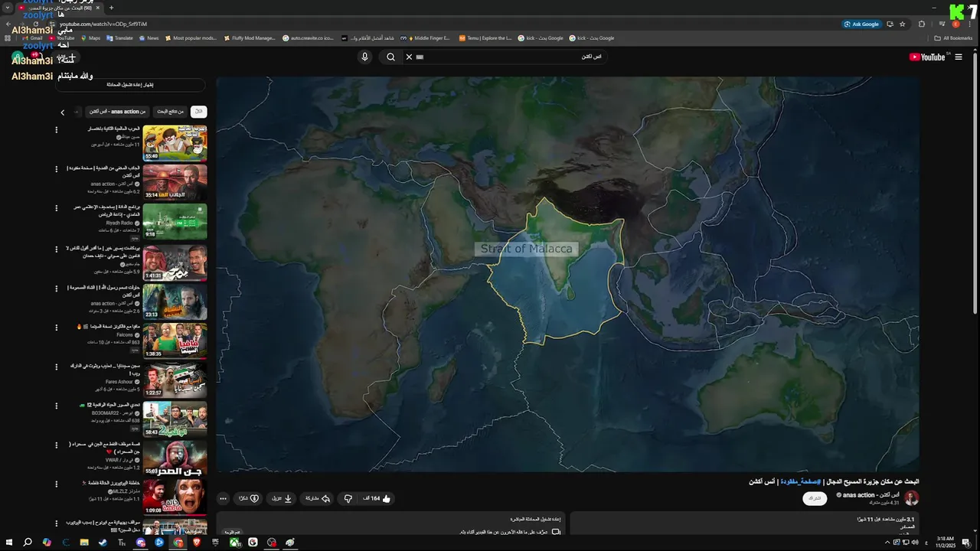Open the Chrome extensions puzzle icon
This screenshot has width=980, height=551.
tap(922, 24)
